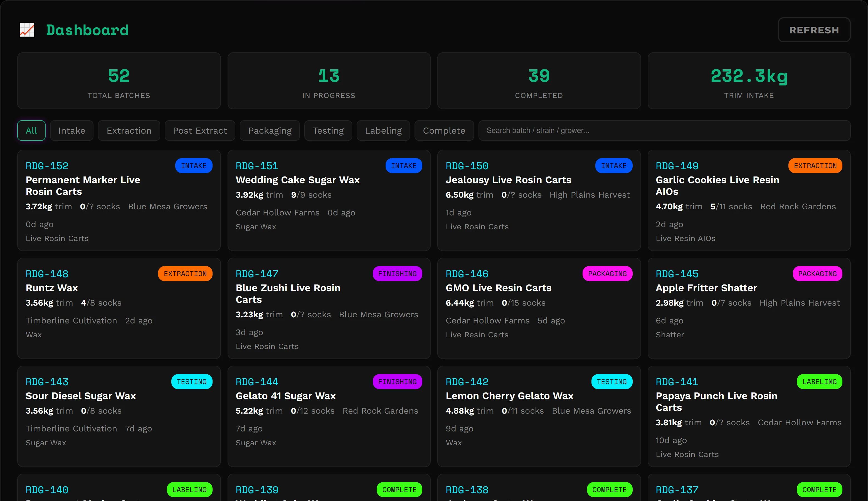Open the Total Batches stat card
Viewport: 868px width, 501px height.
(x=119, y=81)
